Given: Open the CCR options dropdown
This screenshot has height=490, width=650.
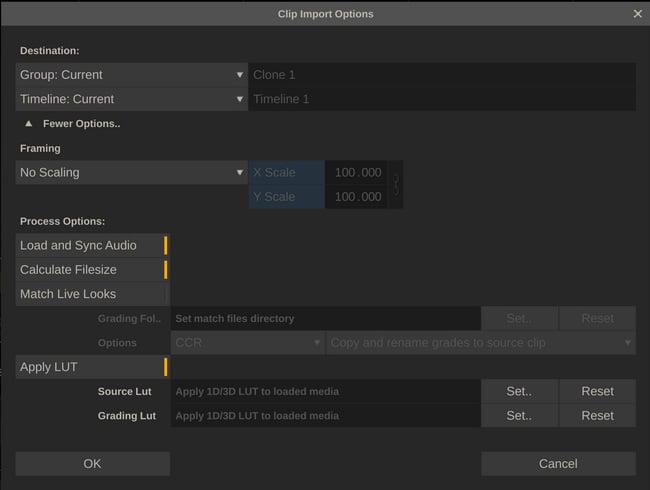Looking at the screenshot, I should click(x=247, y=343).
